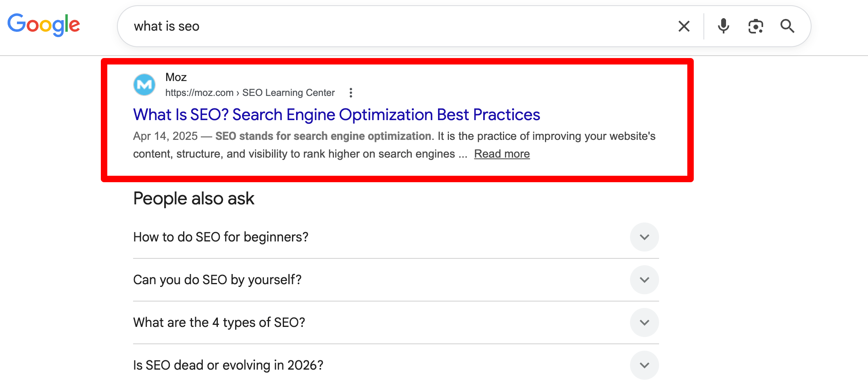
Task: Click the Google logo
Action: (x=44, y=25)
